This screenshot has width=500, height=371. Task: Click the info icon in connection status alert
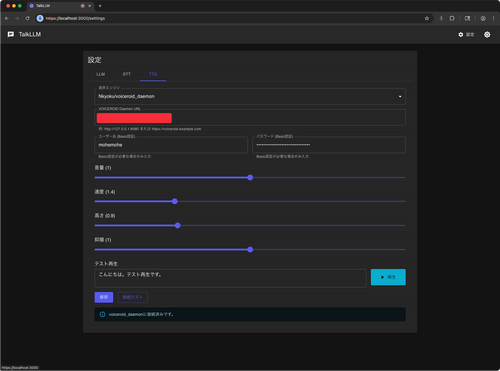tap(103, 314)
